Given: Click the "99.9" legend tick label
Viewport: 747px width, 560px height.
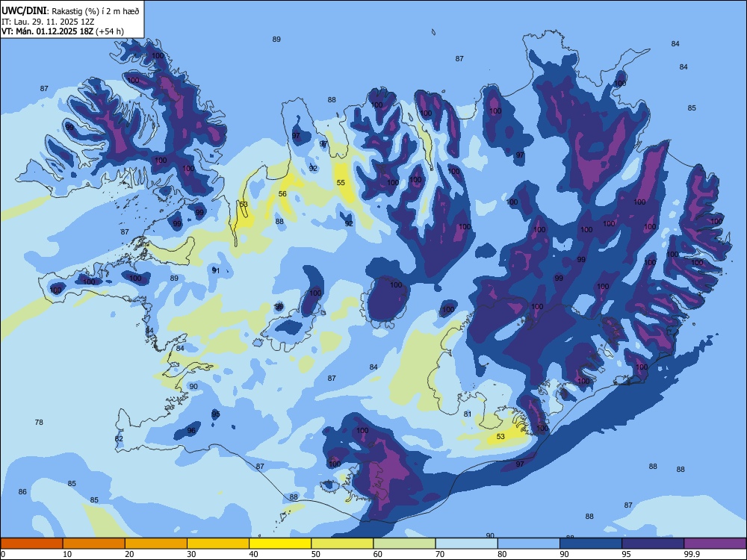Looking at the screenshot, I should pyautogui.click(x=692, y=554).
